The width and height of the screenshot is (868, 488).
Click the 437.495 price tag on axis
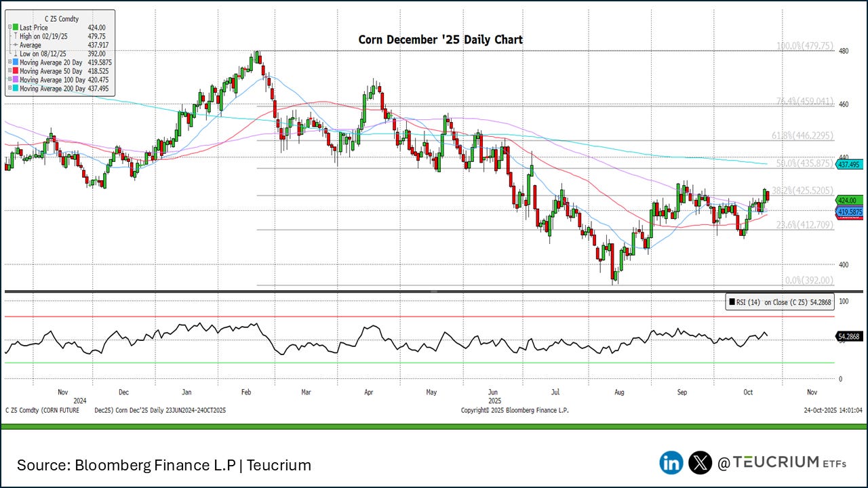tap(849, 165)
